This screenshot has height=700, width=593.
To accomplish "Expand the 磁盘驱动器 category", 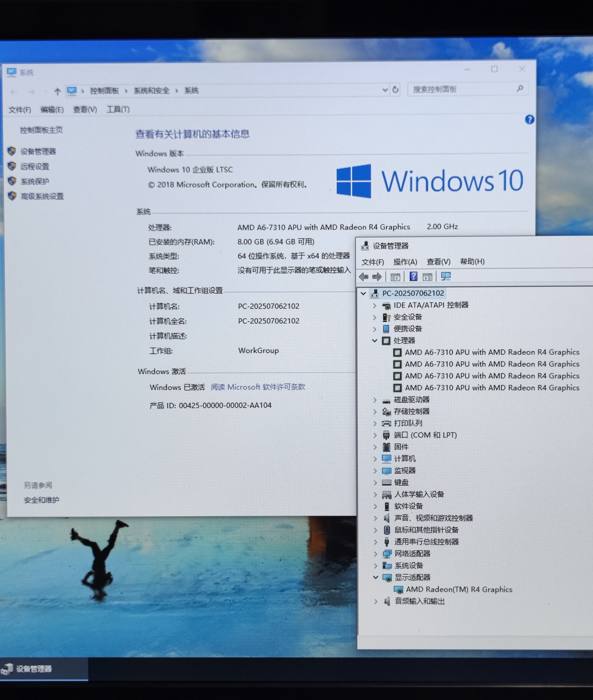I will (x=375, y=400).
